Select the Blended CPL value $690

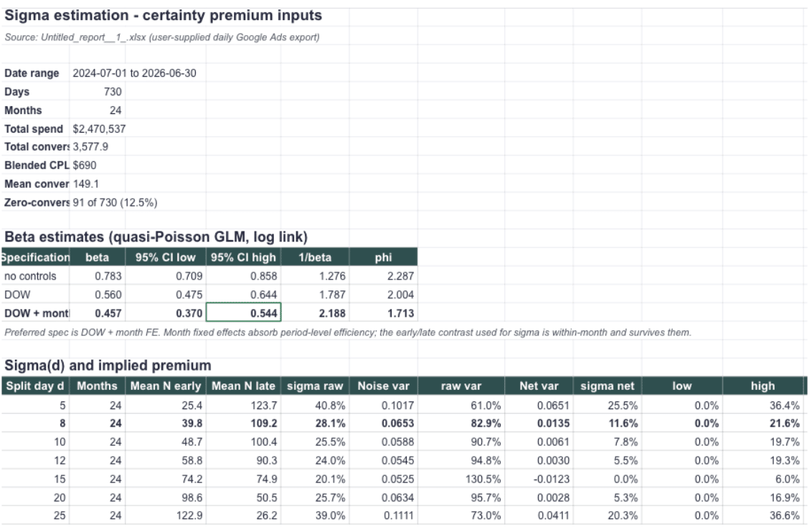click(85, 165)
